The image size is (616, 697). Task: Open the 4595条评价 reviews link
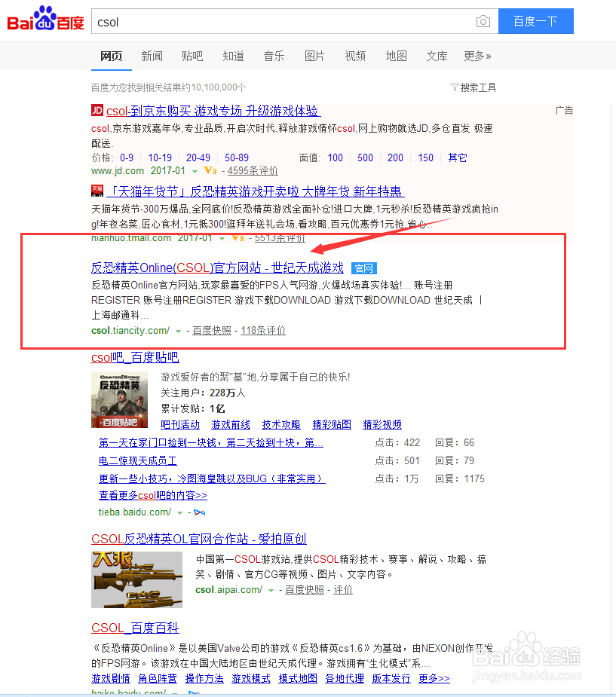click(x=252, y=170)
